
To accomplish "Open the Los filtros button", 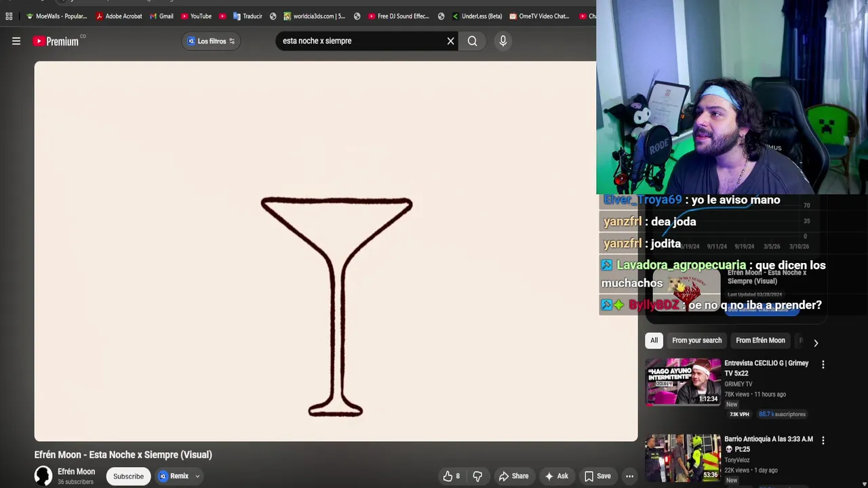I will click(x=211, y=41).
